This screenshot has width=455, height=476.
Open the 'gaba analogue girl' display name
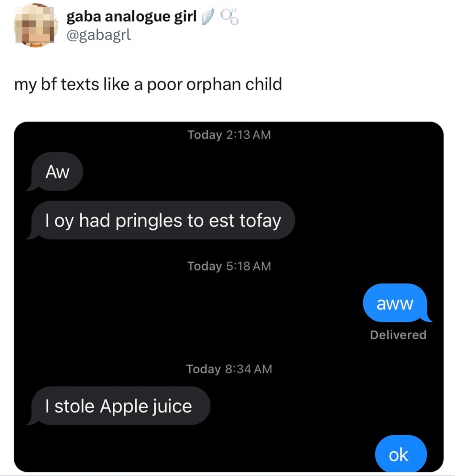coord(131,17)
